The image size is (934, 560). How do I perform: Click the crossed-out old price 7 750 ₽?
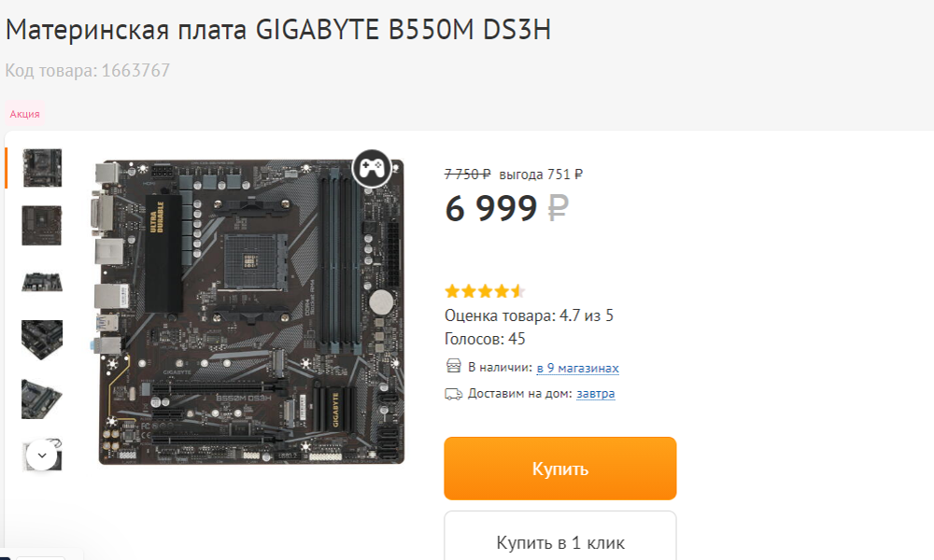pos(468,175)
